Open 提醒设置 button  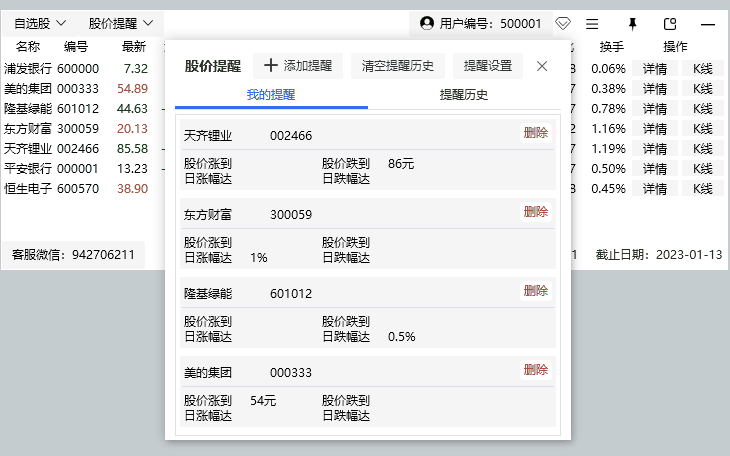click(x=488, y=66)
